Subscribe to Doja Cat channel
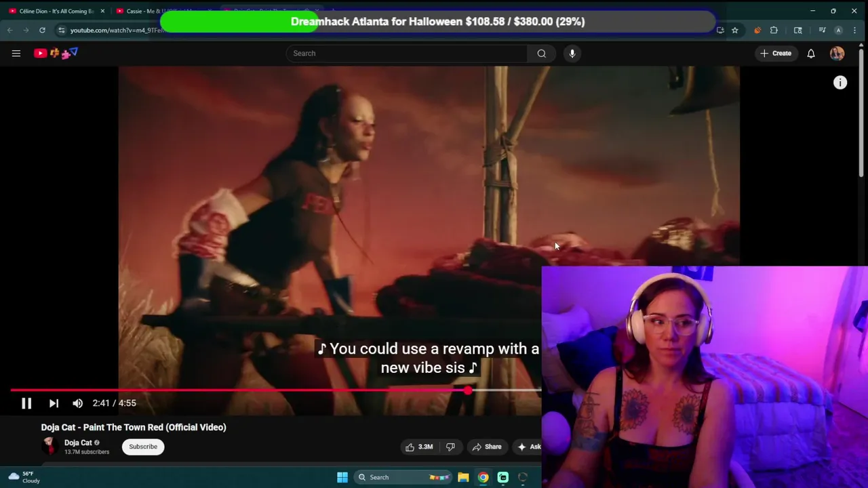The width and height of the screenshot is (868, 488). pos(143,447)
